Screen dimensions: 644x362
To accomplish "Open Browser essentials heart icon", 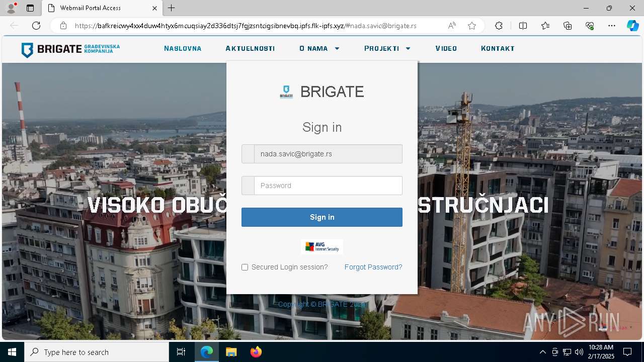I will click(590, 26).
